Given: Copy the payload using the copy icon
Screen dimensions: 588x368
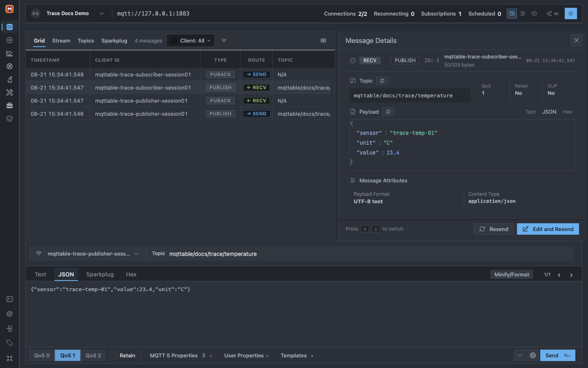Looking at the screenshot, I should point(388,112).
